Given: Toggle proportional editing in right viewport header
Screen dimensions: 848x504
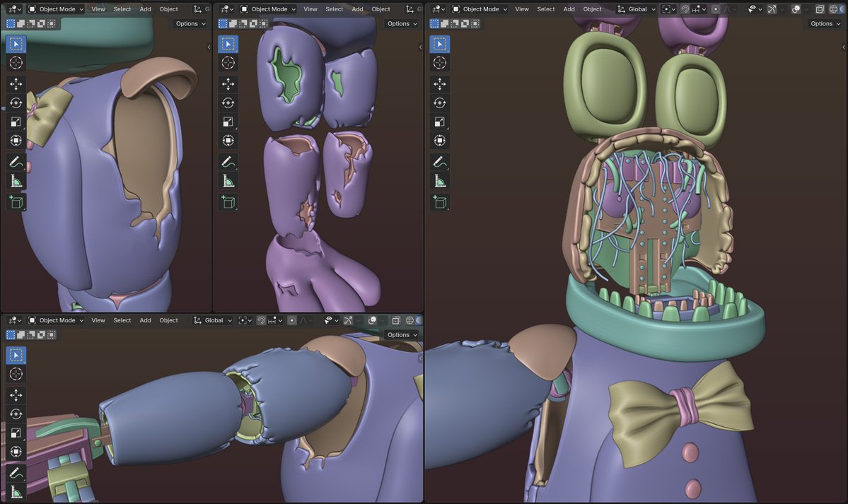Looking at the screenshot, I should (716, 9).
